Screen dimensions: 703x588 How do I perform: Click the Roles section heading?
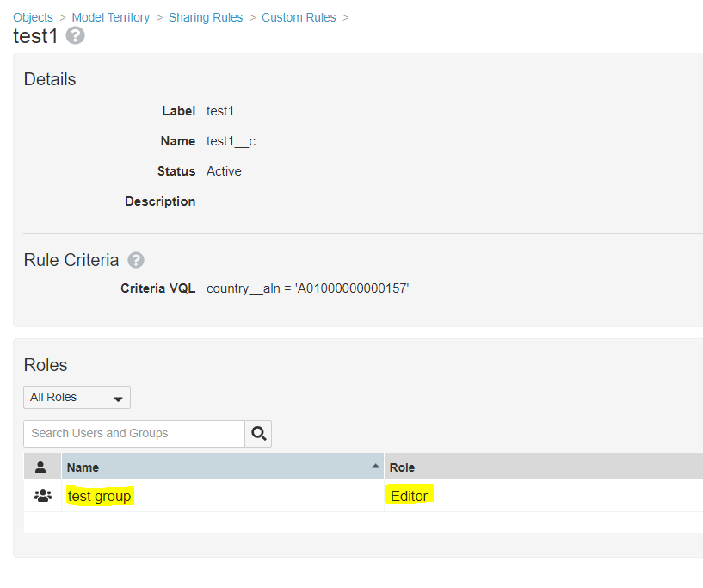[46, 365]
